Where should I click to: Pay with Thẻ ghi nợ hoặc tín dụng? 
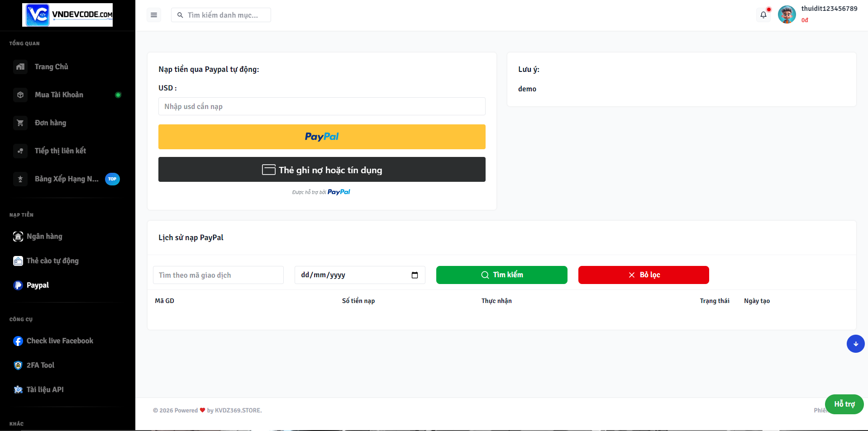(x=322, y=170)
